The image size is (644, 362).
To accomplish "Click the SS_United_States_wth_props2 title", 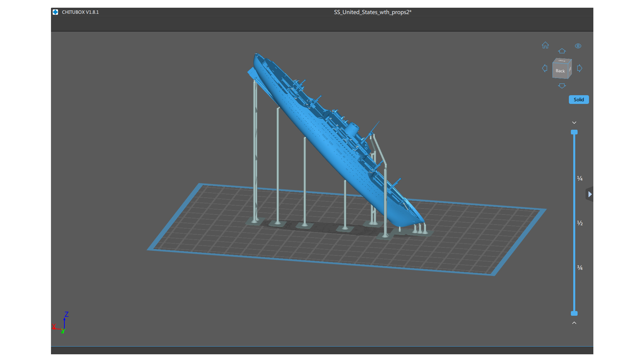I will 372,12.
